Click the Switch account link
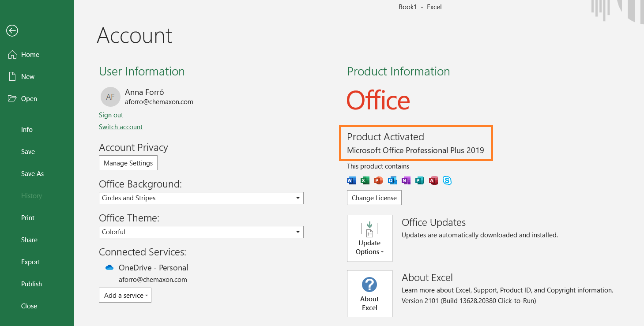The height and width of the screenshot is (326, 644). click(x=121, y=127)
